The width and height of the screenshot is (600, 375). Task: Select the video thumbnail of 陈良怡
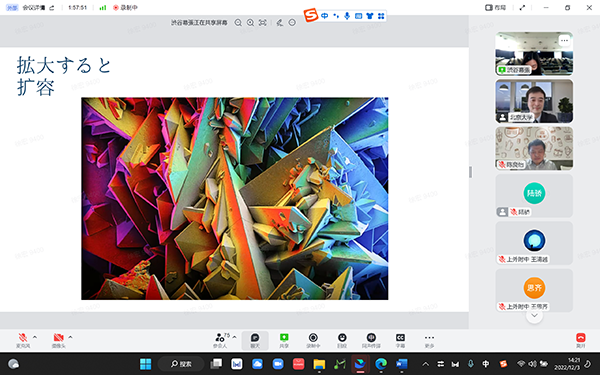(x=534, y=148)
